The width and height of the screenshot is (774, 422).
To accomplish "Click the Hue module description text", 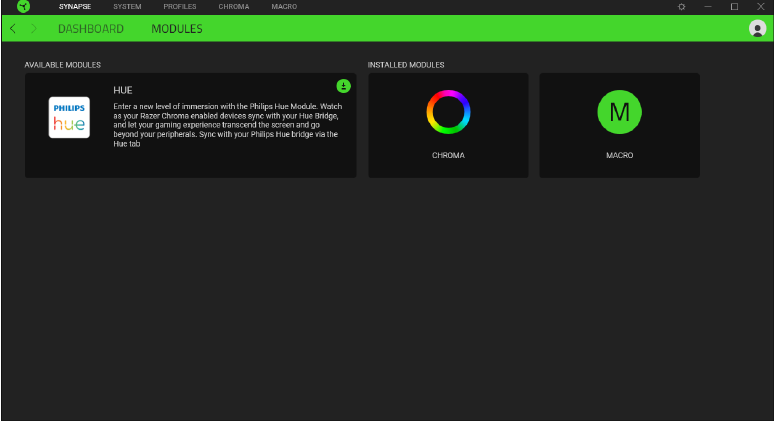I will pos(228,125).
